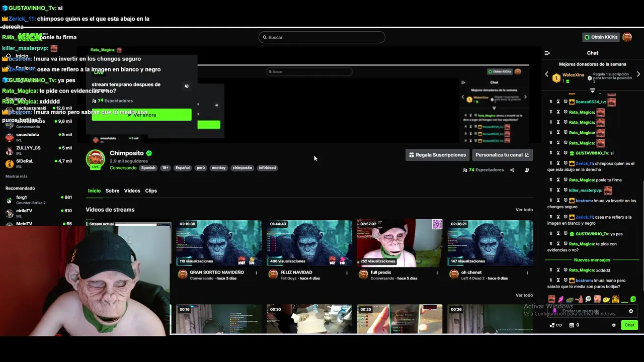Open recommended channel ciriloTV
644x362 pixels.
38,213
